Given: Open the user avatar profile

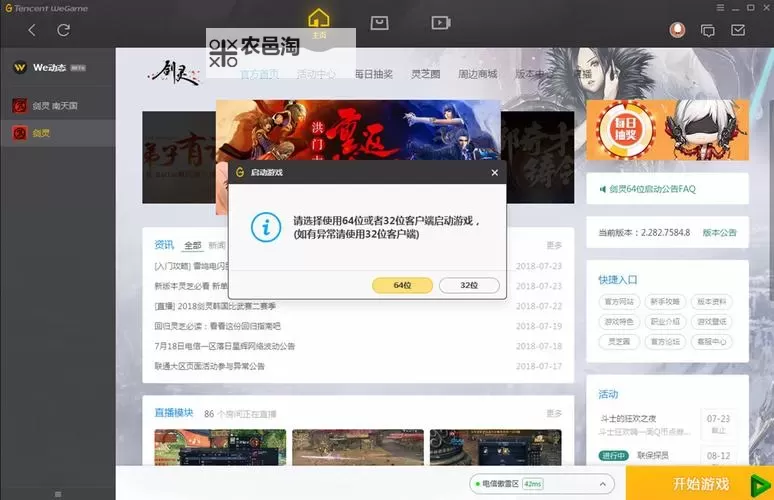Looking at the screenshot, I should pos(677,30).
